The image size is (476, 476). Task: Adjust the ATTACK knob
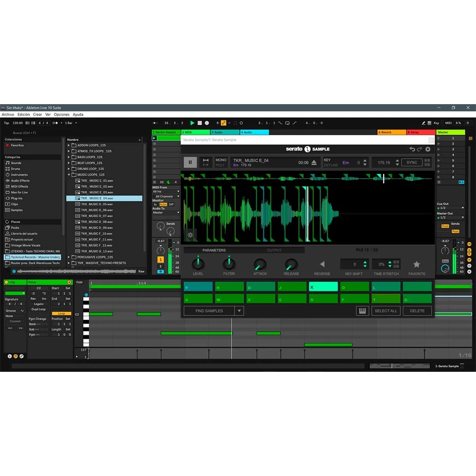point(260,264)
